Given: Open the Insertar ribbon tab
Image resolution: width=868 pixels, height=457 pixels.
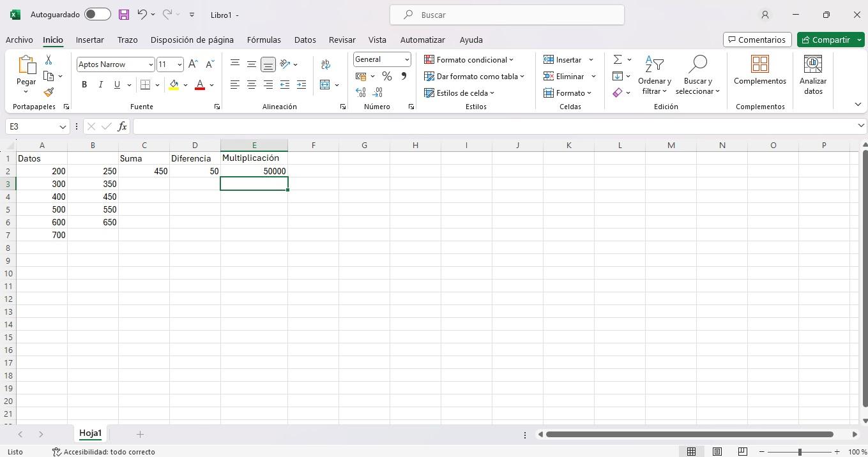Looking at the screenshot, I should (89, 40).
